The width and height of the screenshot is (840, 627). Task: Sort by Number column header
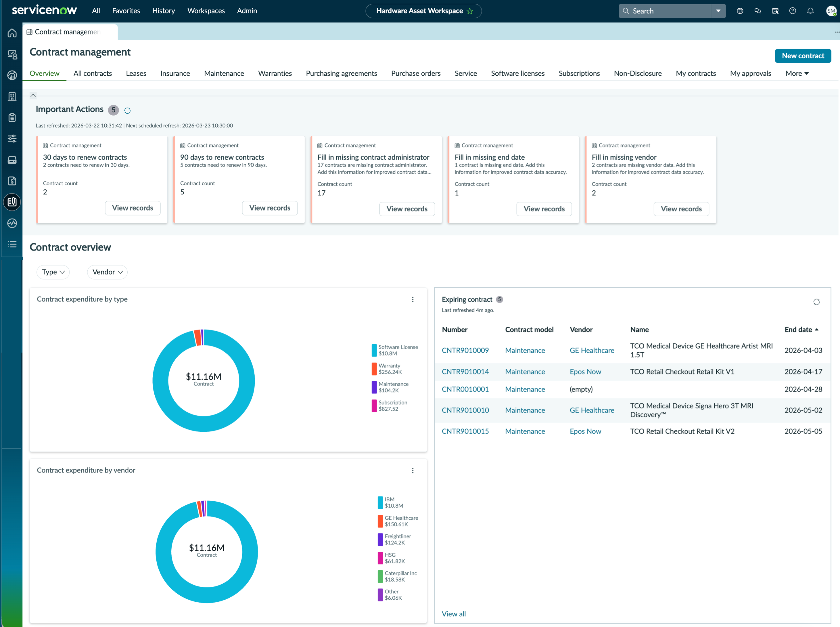454,329
